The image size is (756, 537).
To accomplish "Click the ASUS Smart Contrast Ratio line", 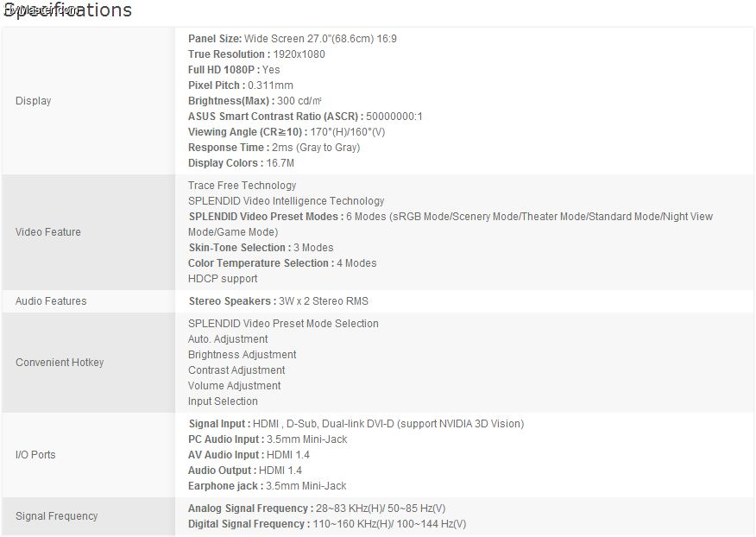I will coord(306,117).
